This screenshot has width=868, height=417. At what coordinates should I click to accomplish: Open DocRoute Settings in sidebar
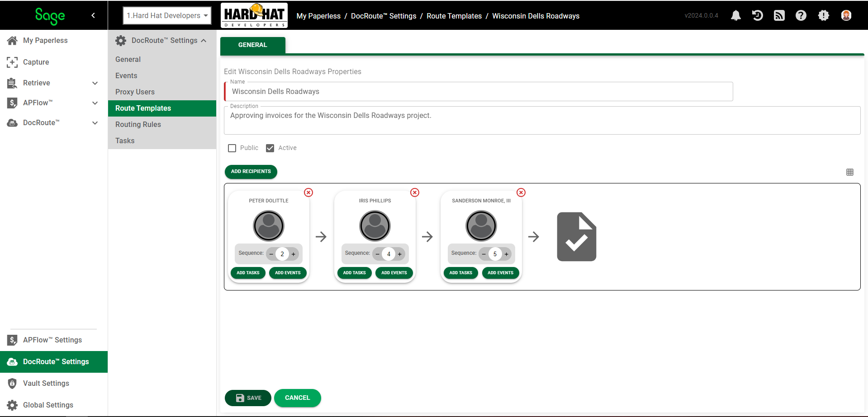54,362
